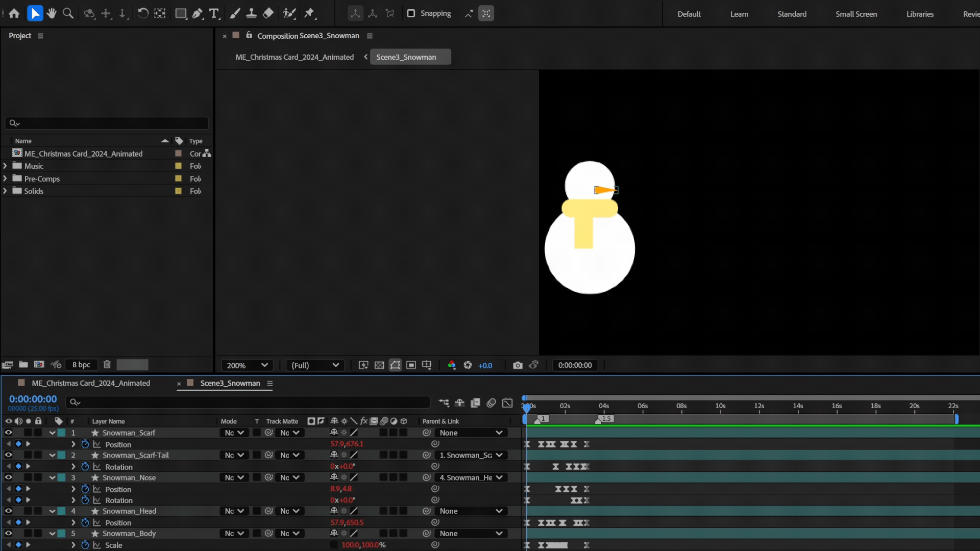The image size is (980, 551).
Task: Click the 0:00:00:00 timecode in viewer
Action: click(x=575, y=365)
